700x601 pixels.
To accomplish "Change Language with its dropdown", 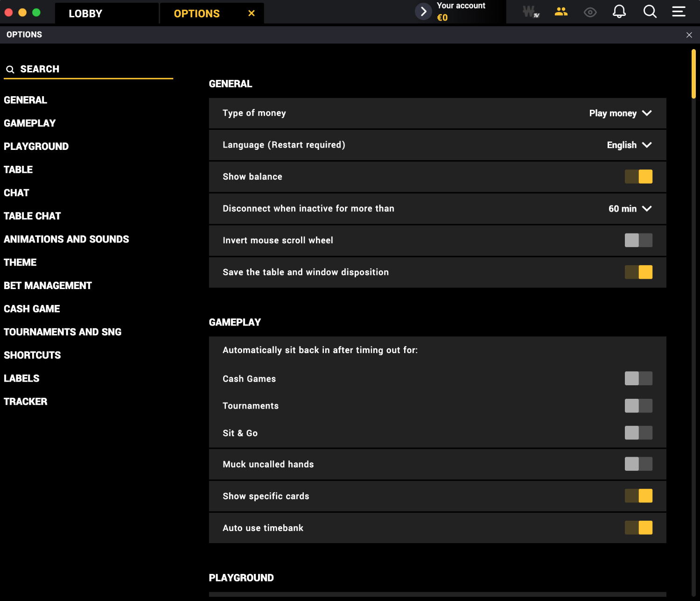I will point(629,145).
